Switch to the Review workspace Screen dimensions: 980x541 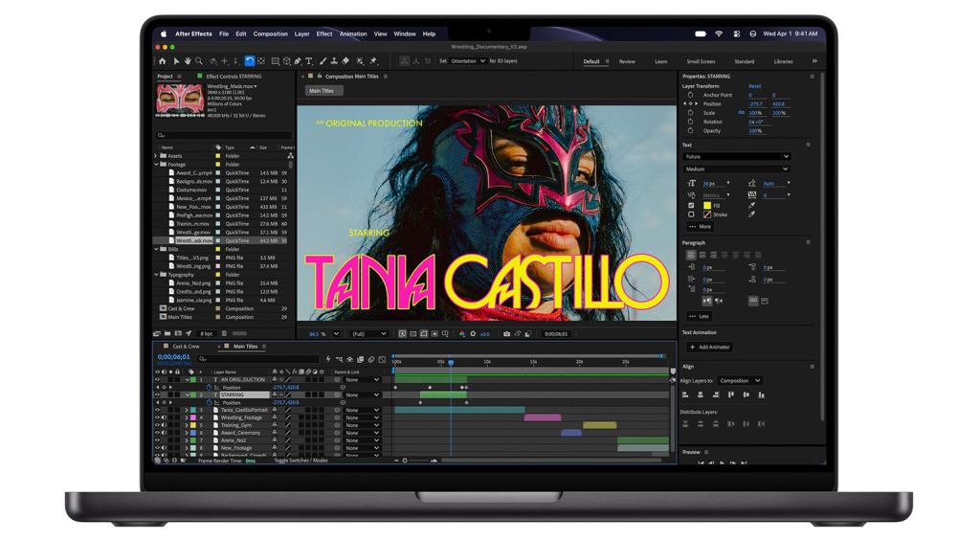[627, 61]
